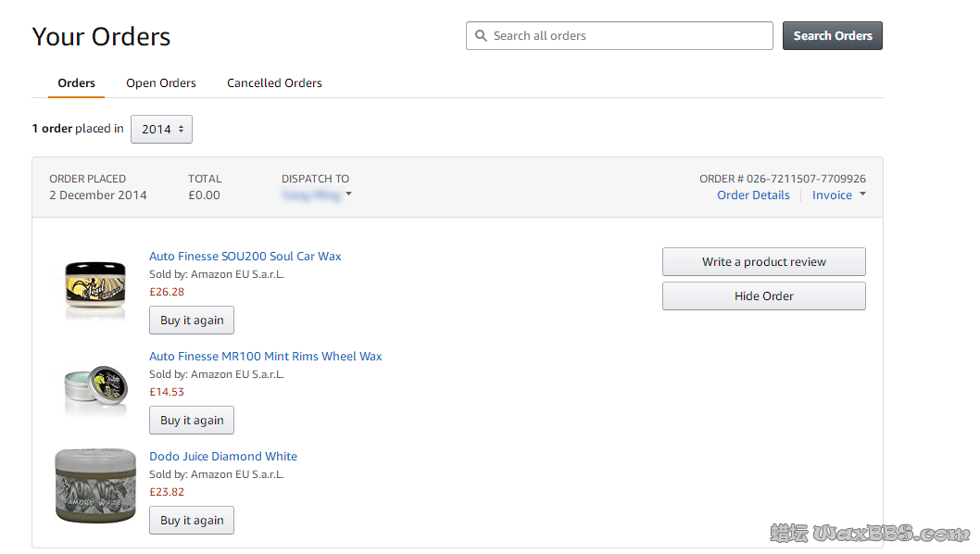
Task: Open the 2014 year selector dropdown
Action: click(161, 130)
